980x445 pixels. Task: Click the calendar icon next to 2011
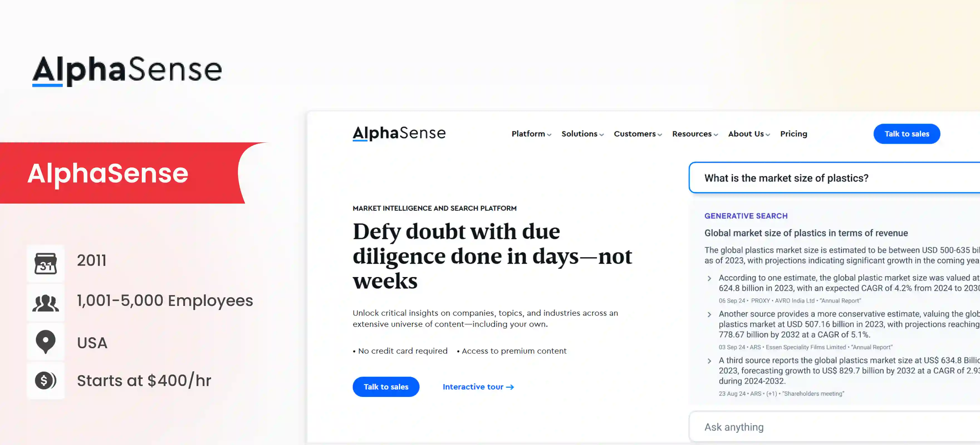(x=45, y=263)
